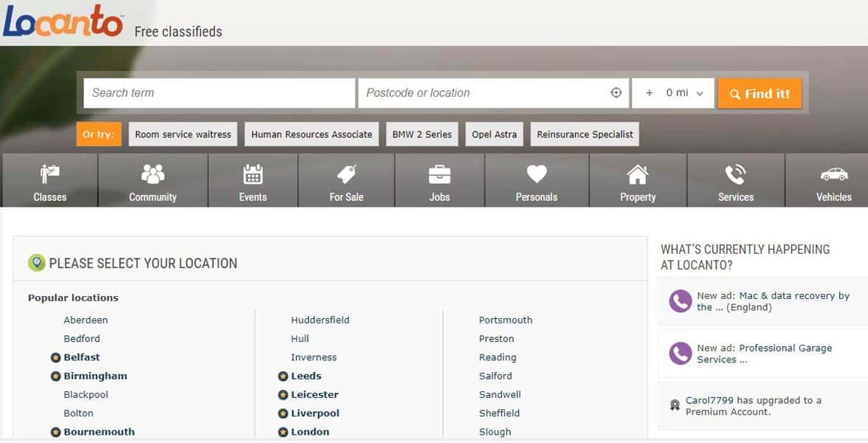Click the locate-me crosshair icon
Viewport: 868px width, 443px height.
616,93
